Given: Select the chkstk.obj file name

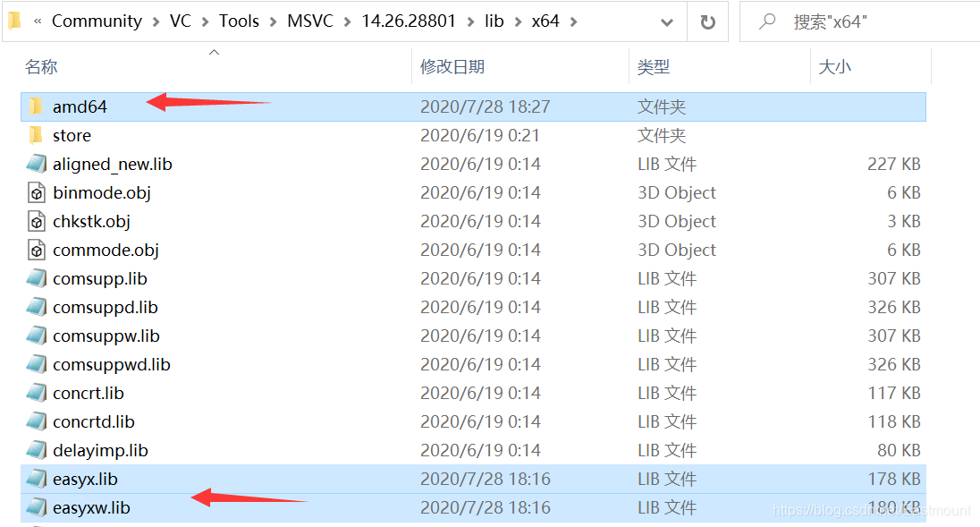Looking at the screenshot, I should [92, 222].
